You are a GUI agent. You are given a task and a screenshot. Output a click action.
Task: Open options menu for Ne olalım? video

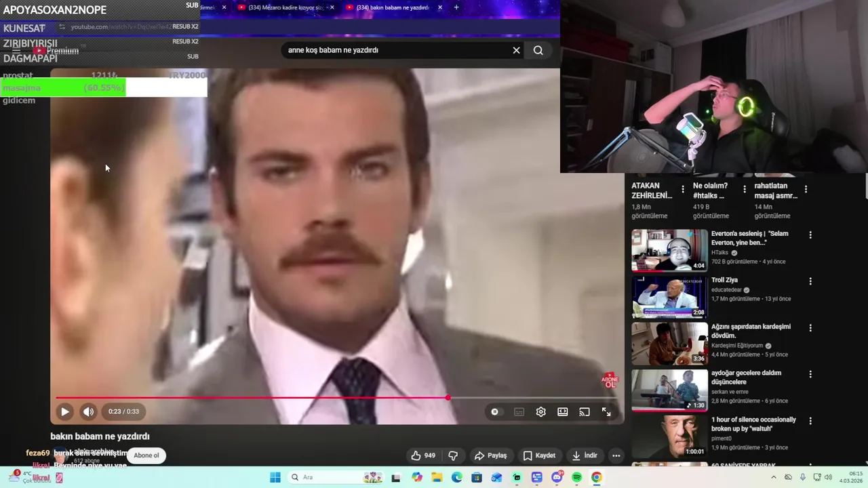pos(745,190)
